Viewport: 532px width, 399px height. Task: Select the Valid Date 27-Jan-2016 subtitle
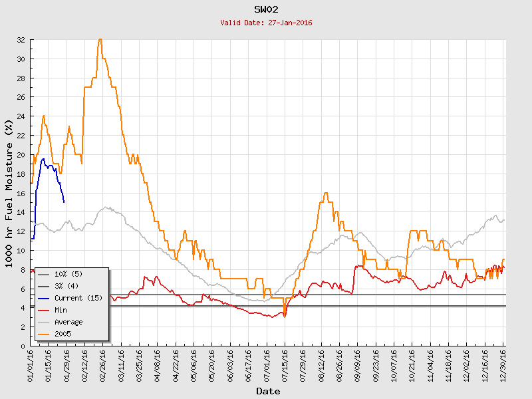(x=266, y=23)
